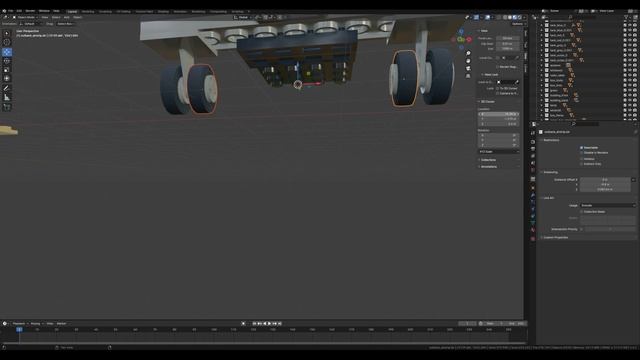This screenshot has height=360, width=640.
Task: Enable Disable in Renders checkbox
Action: pyautogui.click(x=581, y=153)
